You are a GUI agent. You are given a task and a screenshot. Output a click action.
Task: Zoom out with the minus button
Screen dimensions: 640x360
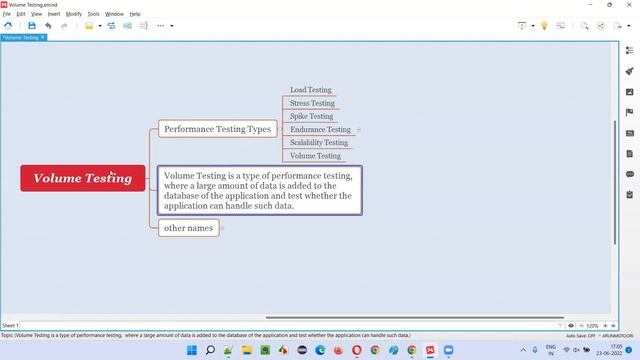(581, 326)
